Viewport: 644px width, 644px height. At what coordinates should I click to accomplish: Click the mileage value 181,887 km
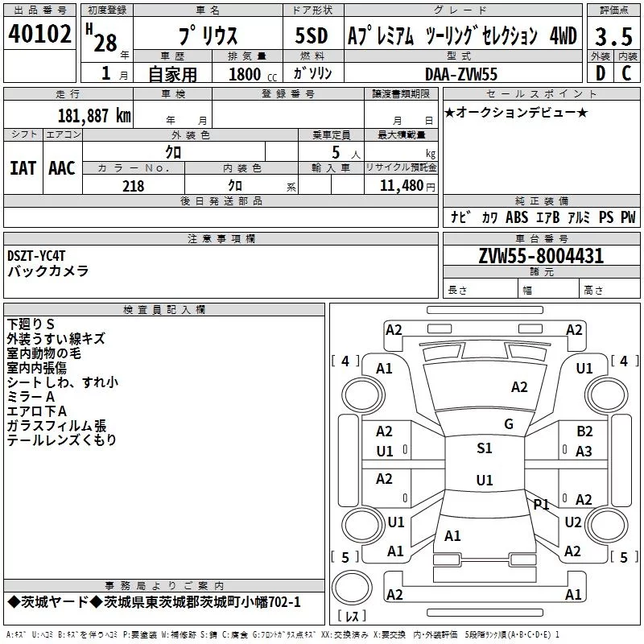94,116
